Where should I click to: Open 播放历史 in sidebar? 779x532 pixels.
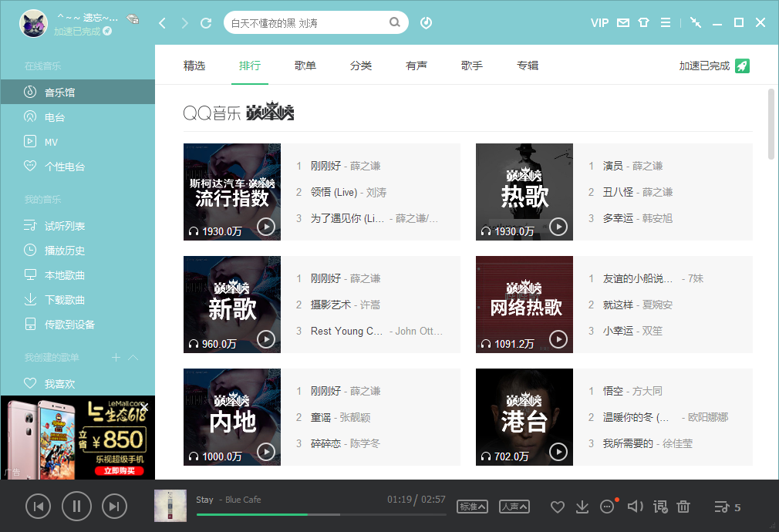pyautogui.click(x=77, y=251)
